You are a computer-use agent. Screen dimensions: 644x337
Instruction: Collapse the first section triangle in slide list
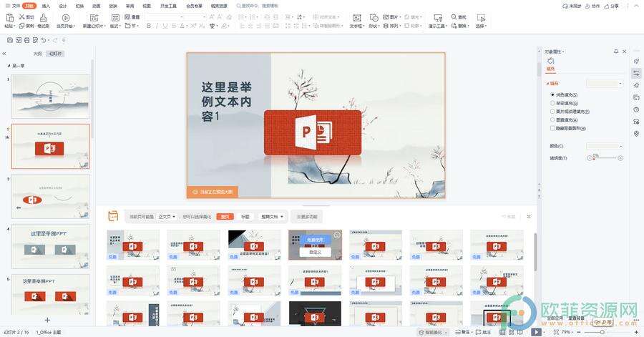tap(9, 66)
